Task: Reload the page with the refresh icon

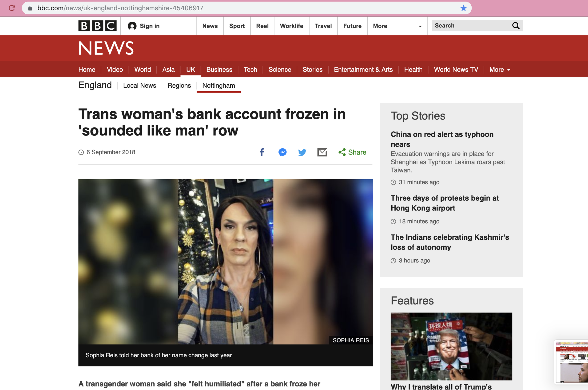Action: [12, 8]
